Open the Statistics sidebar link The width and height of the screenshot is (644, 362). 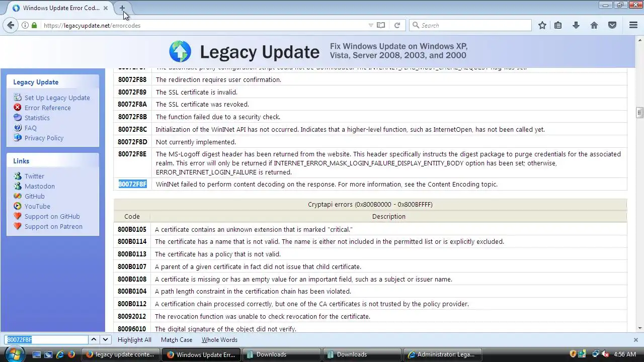(x=37, y=118)
